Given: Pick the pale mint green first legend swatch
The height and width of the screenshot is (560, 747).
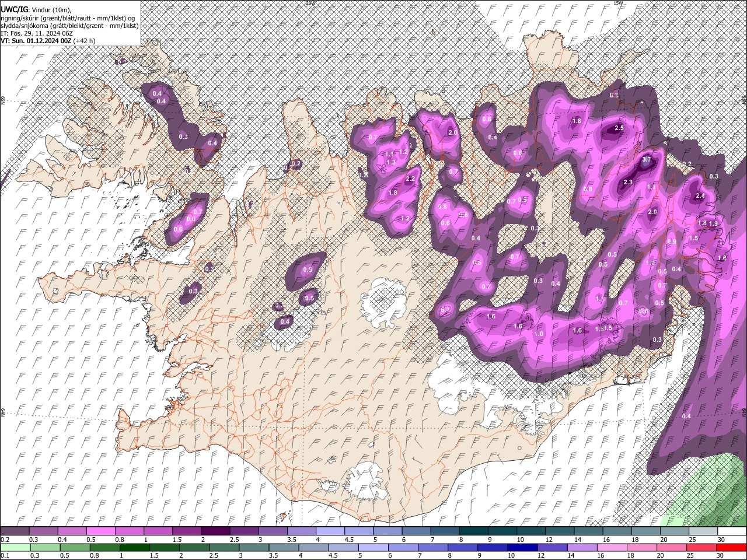Looking at the screenshot, I should (15, 547).
